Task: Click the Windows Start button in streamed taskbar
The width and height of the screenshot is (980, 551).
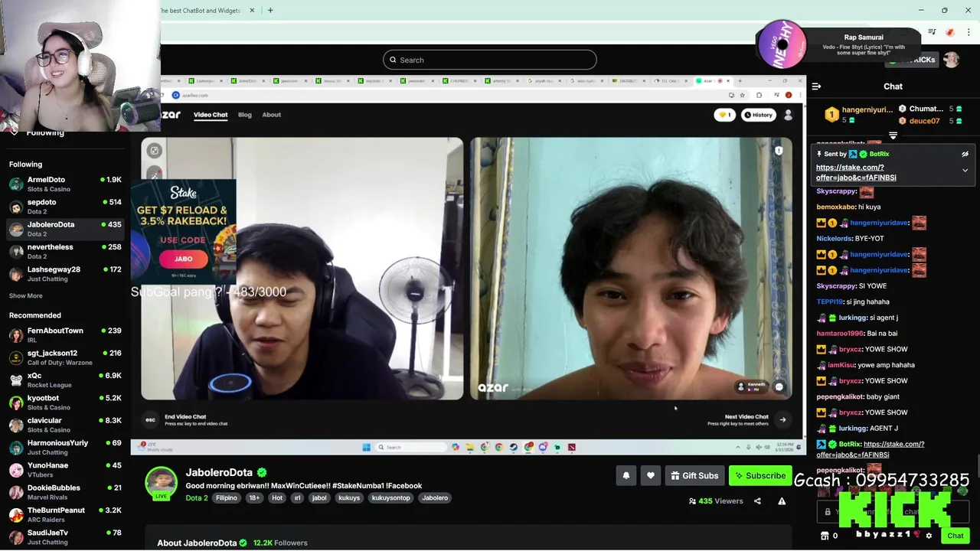Action: (366, 447)
